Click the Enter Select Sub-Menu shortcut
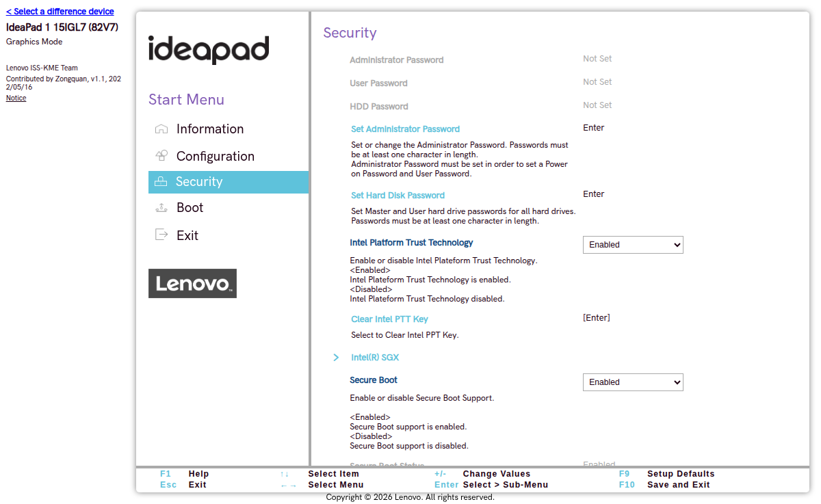 pos(491,485)
